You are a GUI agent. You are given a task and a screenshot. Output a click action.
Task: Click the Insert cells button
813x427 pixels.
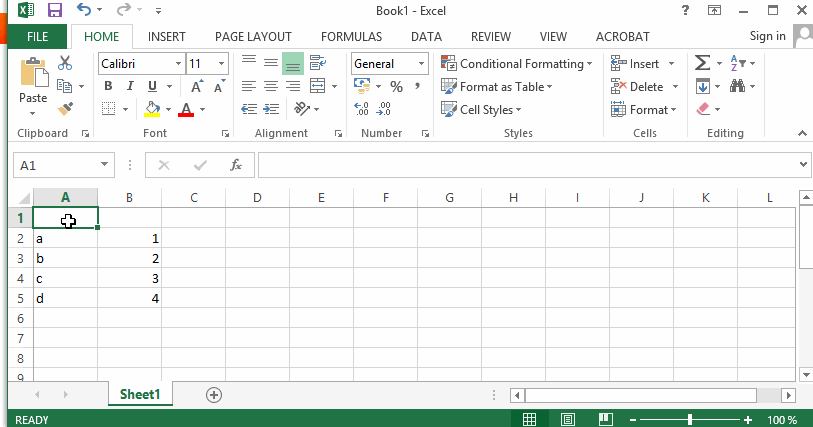point(635,64)
